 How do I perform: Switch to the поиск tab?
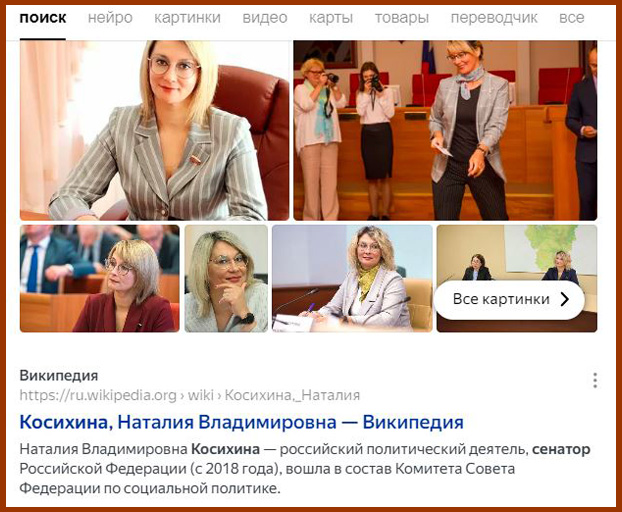[x=43, y=18]
